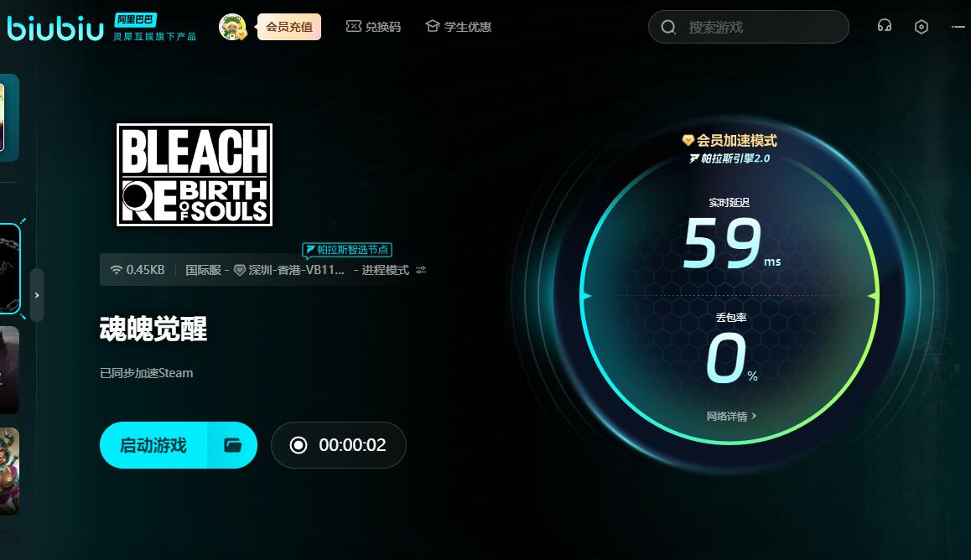Click the 已同步加速Steam status text

(146, 373)
